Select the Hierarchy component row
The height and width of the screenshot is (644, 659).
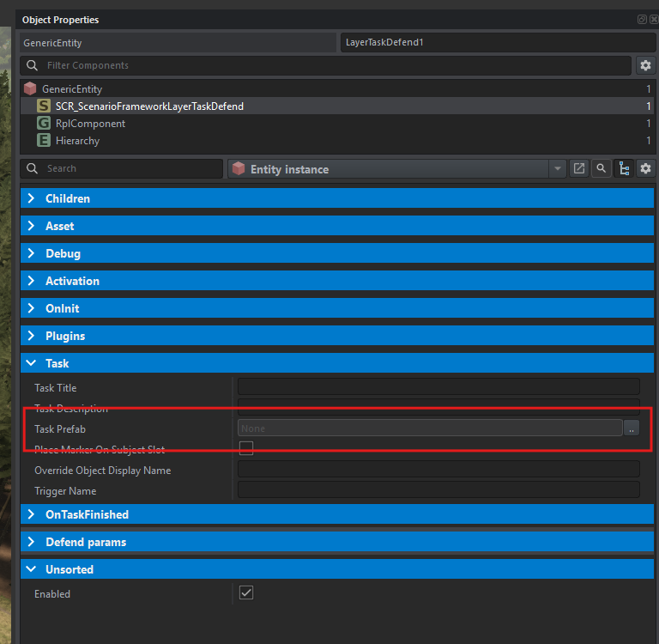pyautogui.click(x=337, y=140)
